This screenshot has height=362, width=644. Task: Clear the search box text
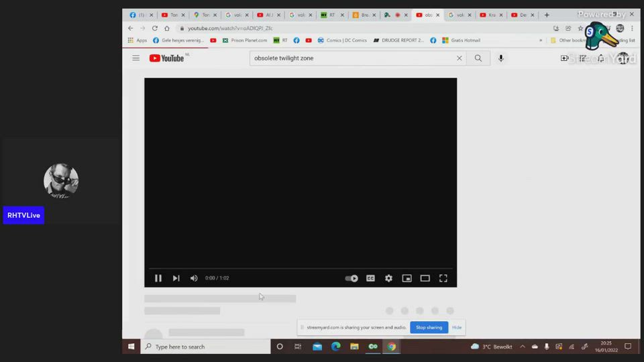[x=460, y=58]
